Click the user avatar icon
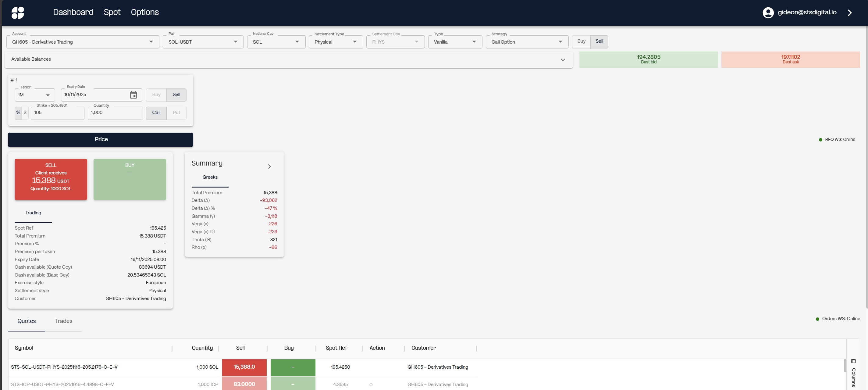This screenshot has width=868, height=390. [768, 13]
